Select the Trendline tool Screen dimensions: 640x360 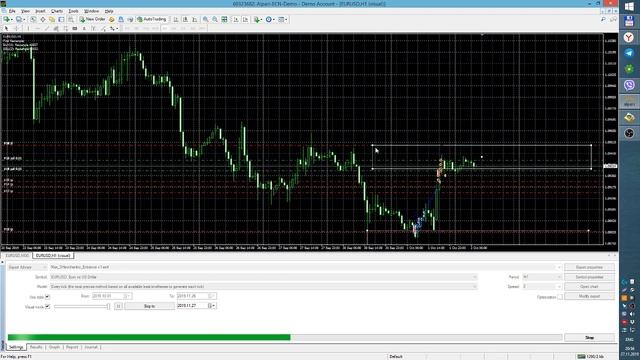click(47, 28)
